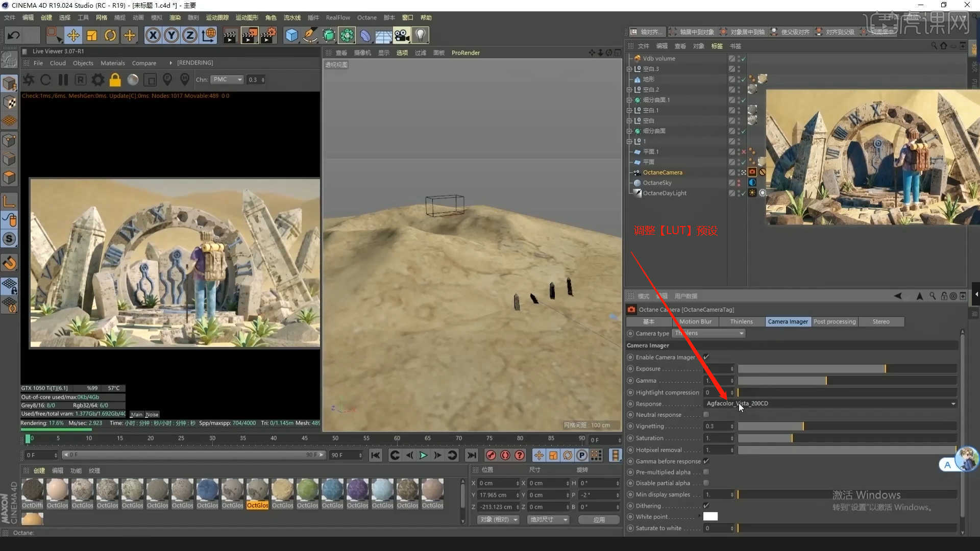
Task: Toggle Enable Camera Imager checkbox
Action: click(x=706, y=357)
